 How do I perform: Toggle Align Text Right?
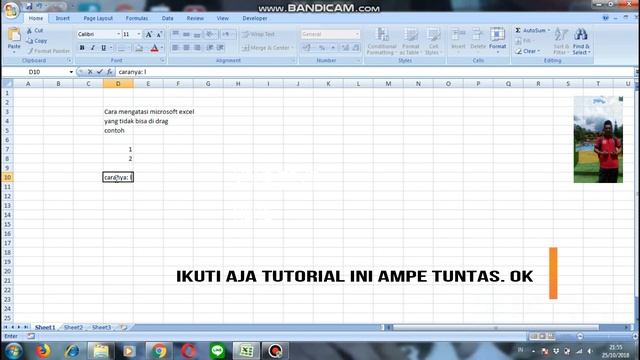197,48
